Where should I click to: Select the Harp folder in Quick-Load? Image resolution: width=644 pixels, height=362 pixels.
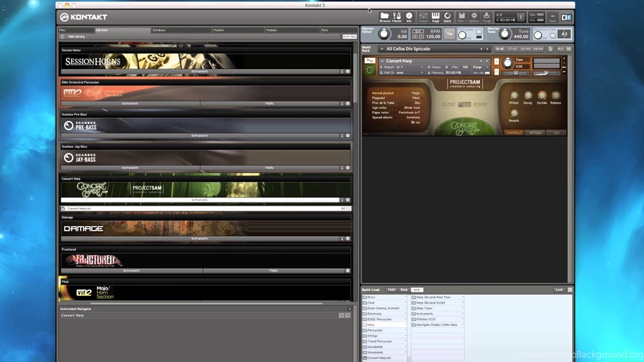pyautogui.click(x=371, y=325)
